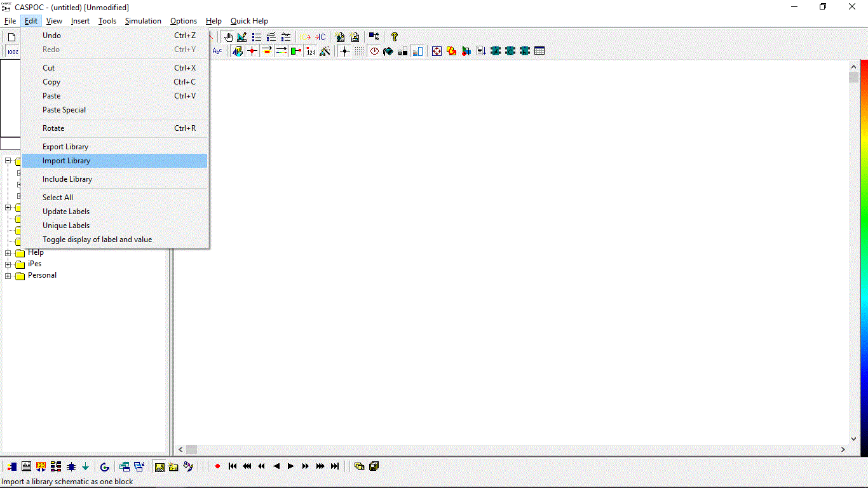
Task: Click the teal down-arrow bottom icon
Action: pyautogui.click(x=85, y=466)
